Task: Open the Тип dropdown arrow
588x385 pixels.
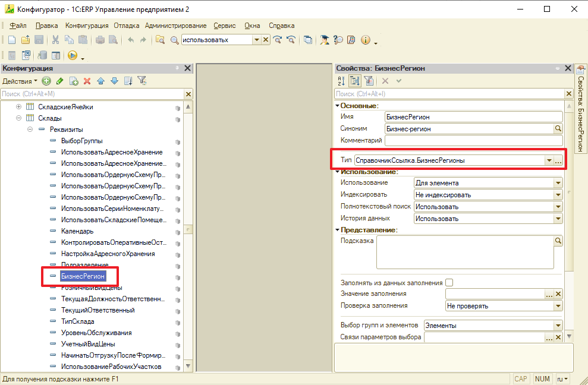Action: click(549, 160)
